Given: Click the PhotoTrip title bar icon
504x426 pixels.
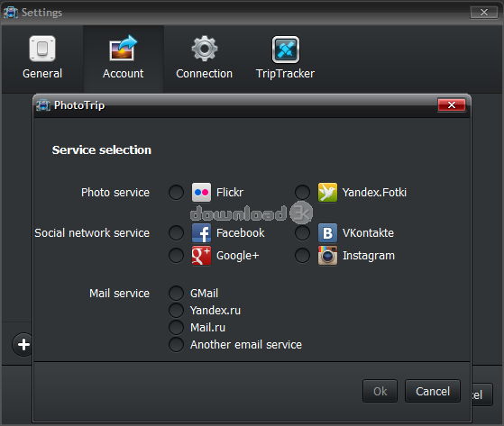Looking at the screenshot, I should [x=43, y=105].
